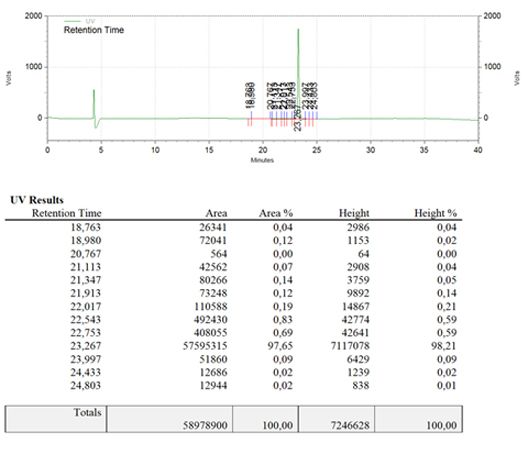Screen dimensions: 528x454
Task: Click the Height % column header
Action: tap(435, 213)
